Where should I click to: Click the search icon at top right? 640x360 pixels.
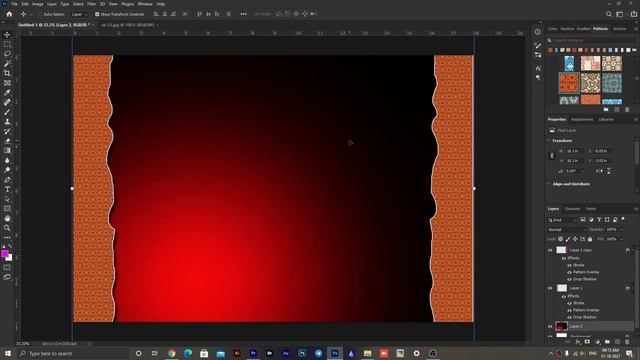tap(609, 14)
